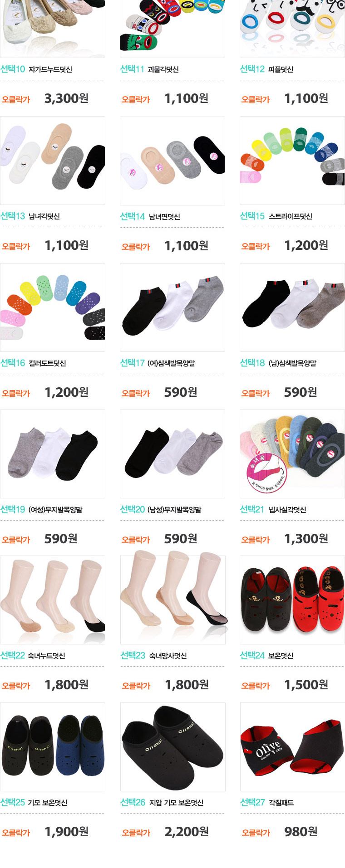Click the 선택26 지압 기모 보온덧신 title
Image resolution: width=345 pixels, height=868 pixels.
162,802
